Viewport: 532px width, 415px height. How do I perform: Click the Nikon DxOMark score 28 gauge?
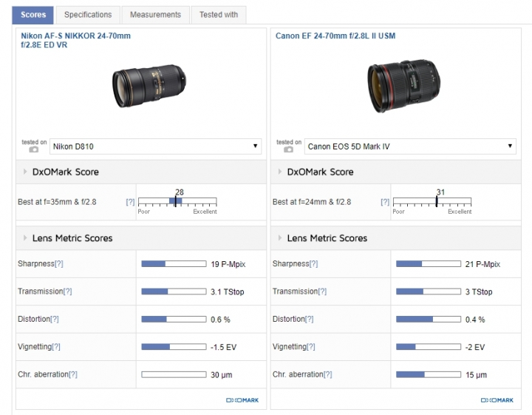(177, 202)
